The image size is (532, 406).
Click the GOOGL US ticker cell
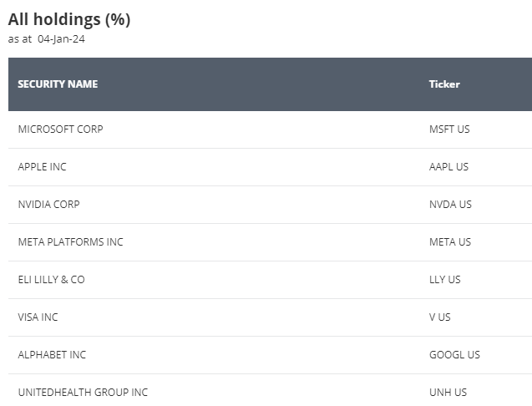(x=454, y=355)
